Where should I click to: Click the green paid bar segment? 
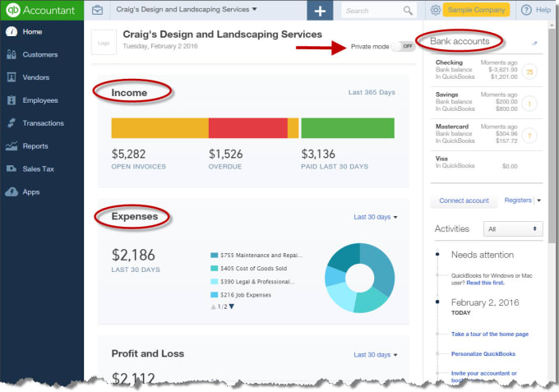(x=348, y=128)
